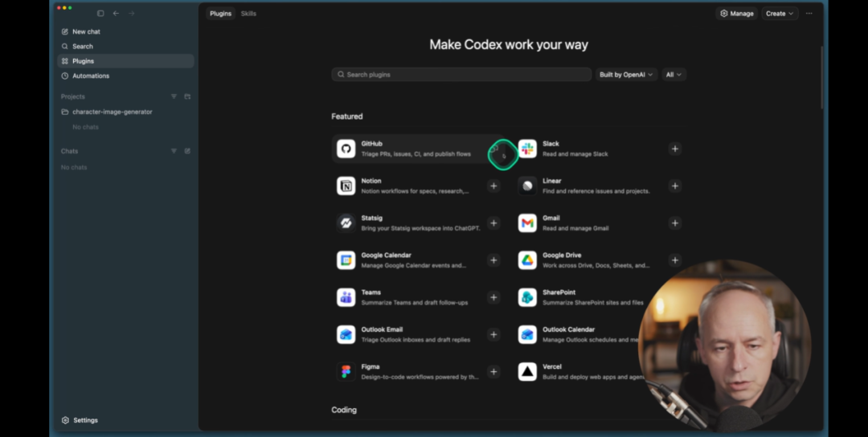This screenshot has width=868, height=437.
Task: Open the Teams plugin logo
Action: pyautogui.click(x=346, y=297)
